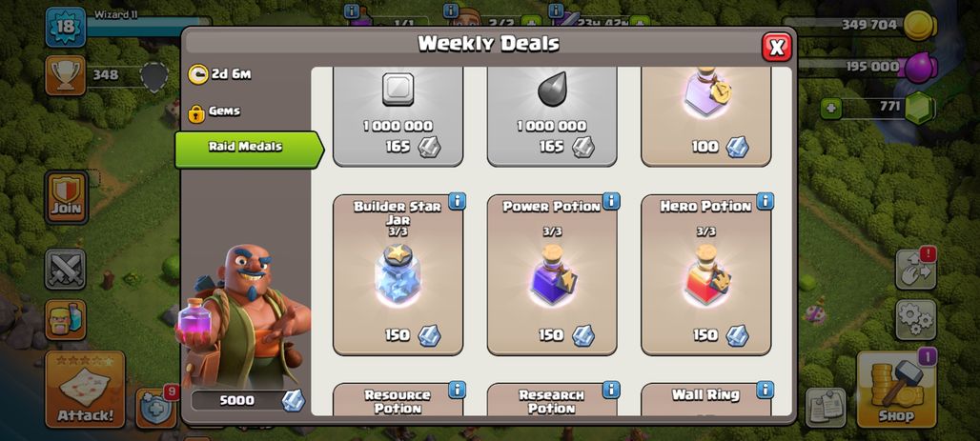
Task: Buy Builder Star Jar for 150 medals
Action: (398, 275)
